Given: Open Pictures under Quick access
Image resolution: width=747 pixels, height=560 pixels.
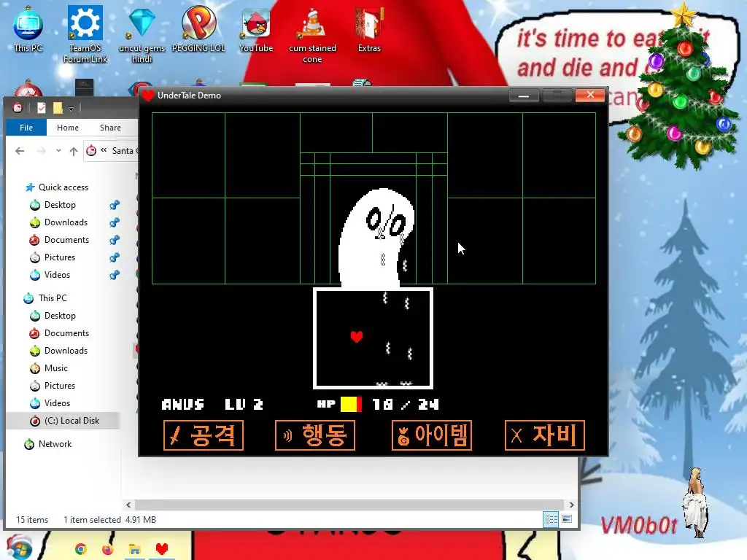Looking at the screenshot, I should tap(60, 257).
